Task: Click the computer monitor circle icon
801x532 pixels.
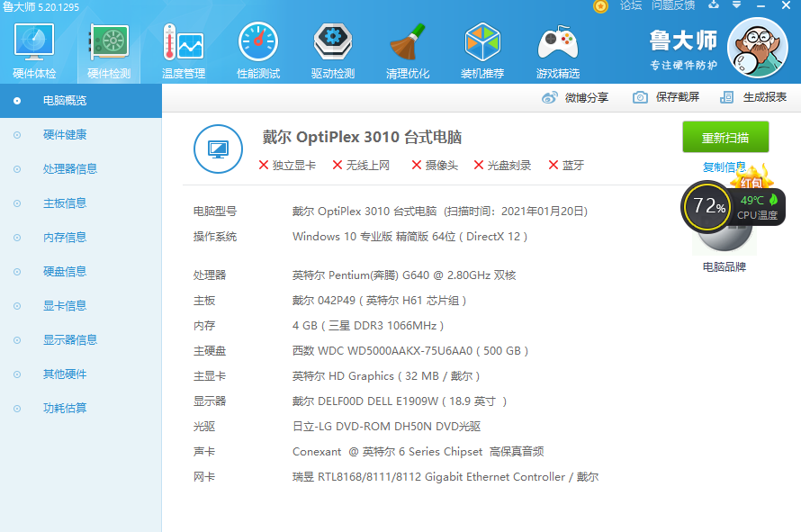Action: point(218,149)
